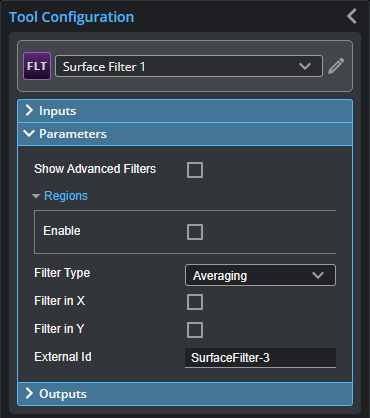Collapse the Parameters section

(x=185, y=134)
